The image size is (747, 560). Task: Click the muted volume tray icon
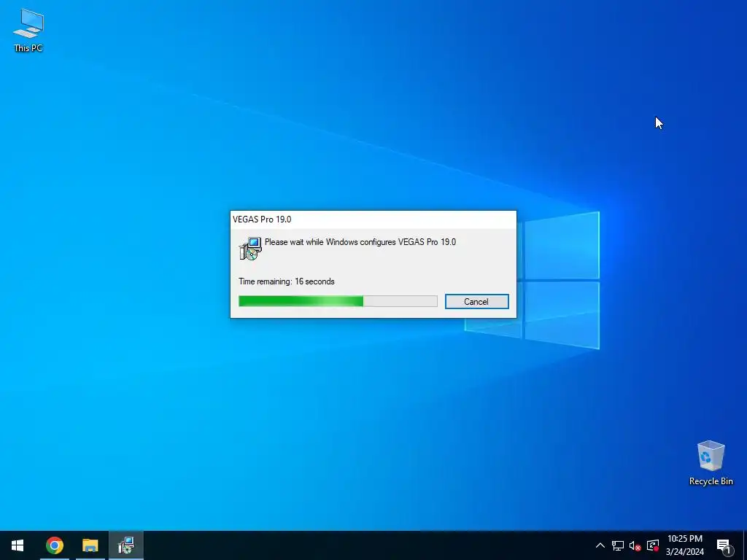pos(635,545)
